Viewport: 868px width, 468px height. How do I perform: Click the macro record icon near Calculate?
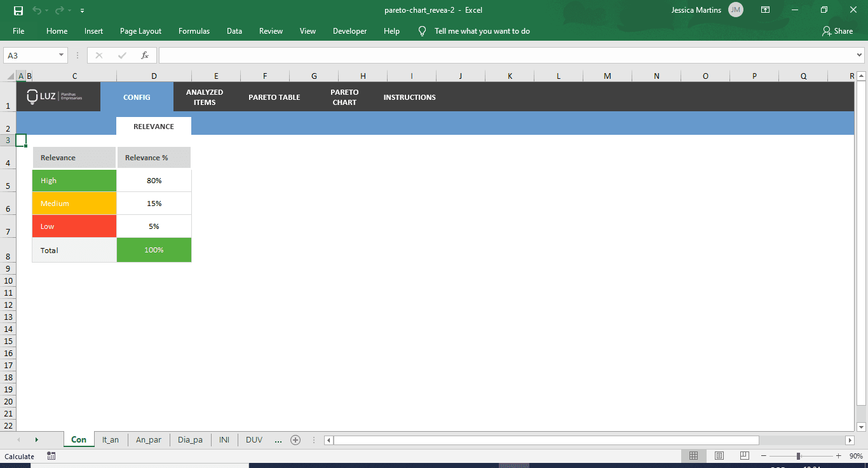click(x=51, y=456)
